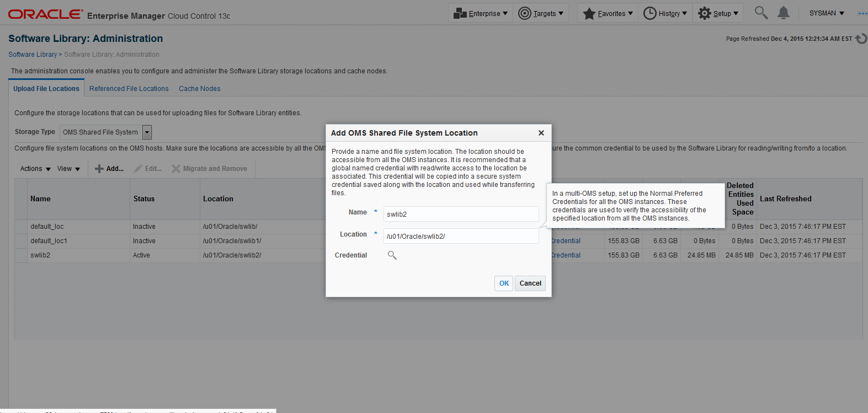
Task: Open the Favorites menu
Action: pyautogui.click(x=608, y=13)
